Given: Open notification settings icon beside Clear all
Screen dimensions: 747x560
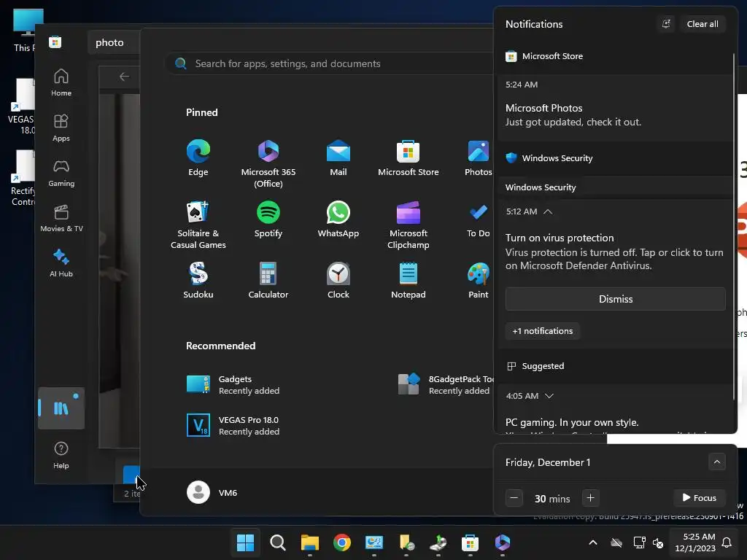Looking at the screenshot, I should 666,24.
